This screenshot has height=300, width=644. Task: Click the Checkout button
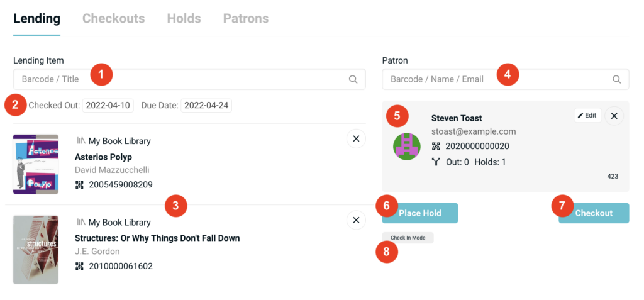[594, 213]
